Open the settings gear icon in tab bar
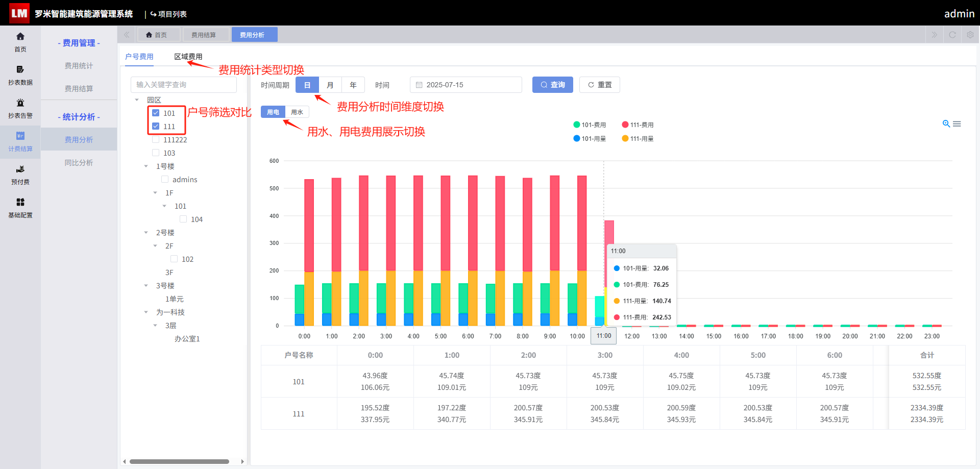The width and height of the screenshot is (980, 469). [970, 35]
